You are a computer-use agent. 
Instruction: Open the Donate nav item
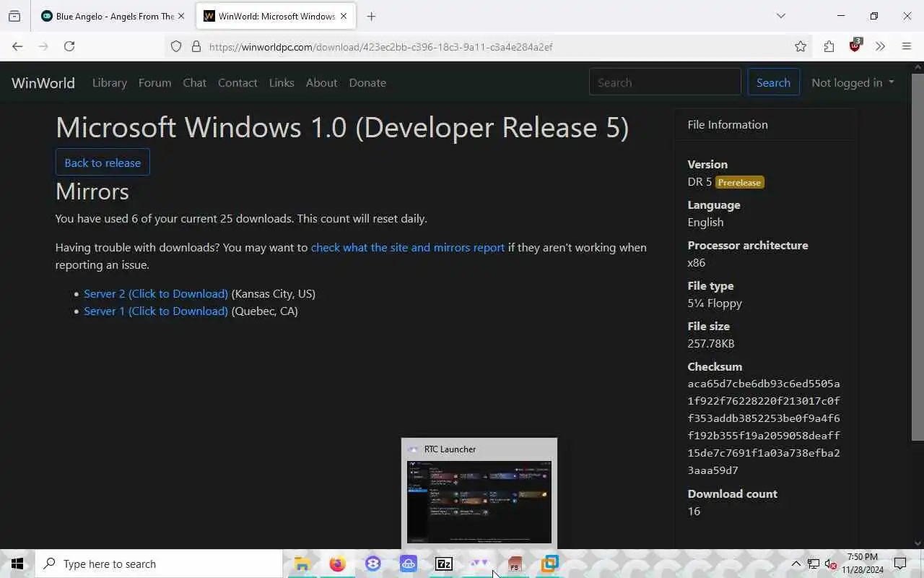point(367,82)
